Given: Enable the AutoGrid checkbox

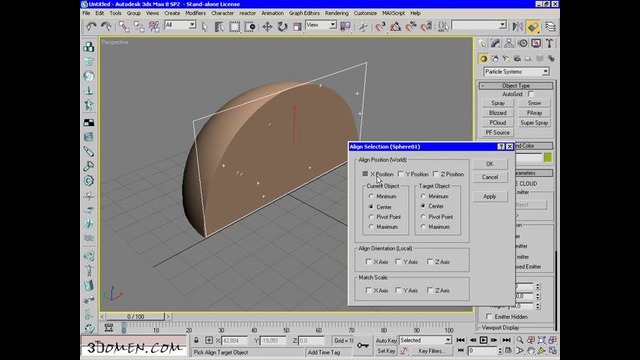Looking at the screenshot, I should point(531,94).
